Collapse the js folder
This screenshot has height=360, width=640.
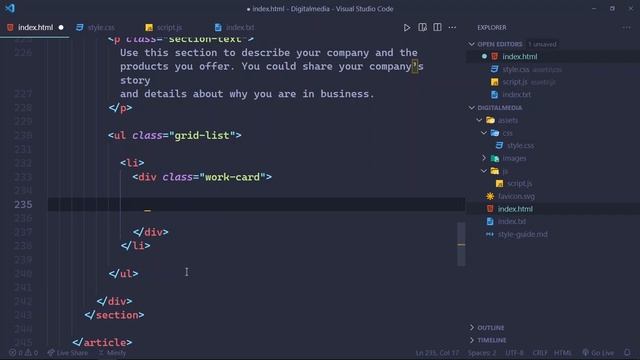tap(484, 171)
